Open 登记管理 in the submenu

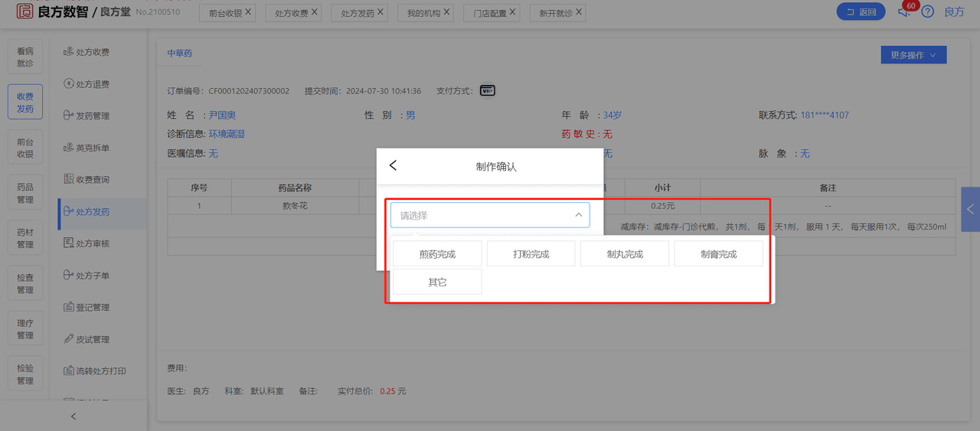click(93, 307)
